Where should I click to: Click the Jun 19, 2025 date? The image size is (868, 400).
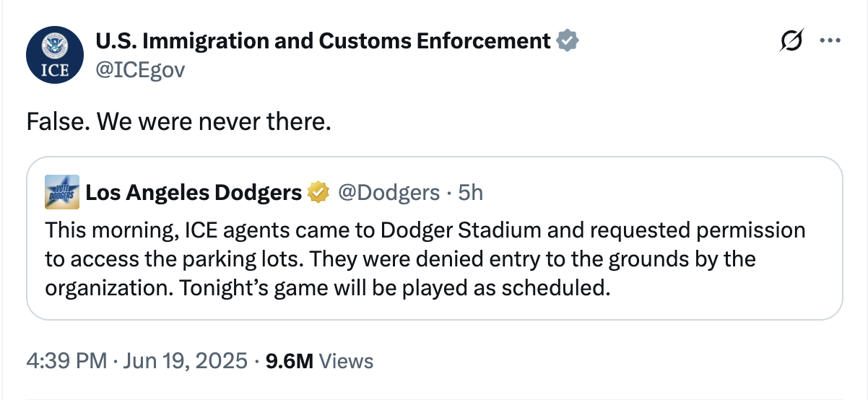click(187, 361)
